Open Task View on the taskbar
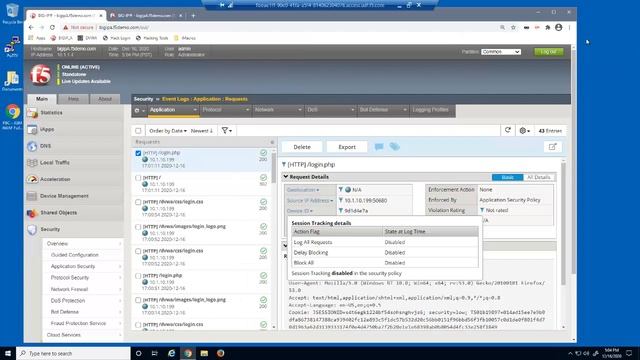 pyautogui.click(x=155, y=353)
